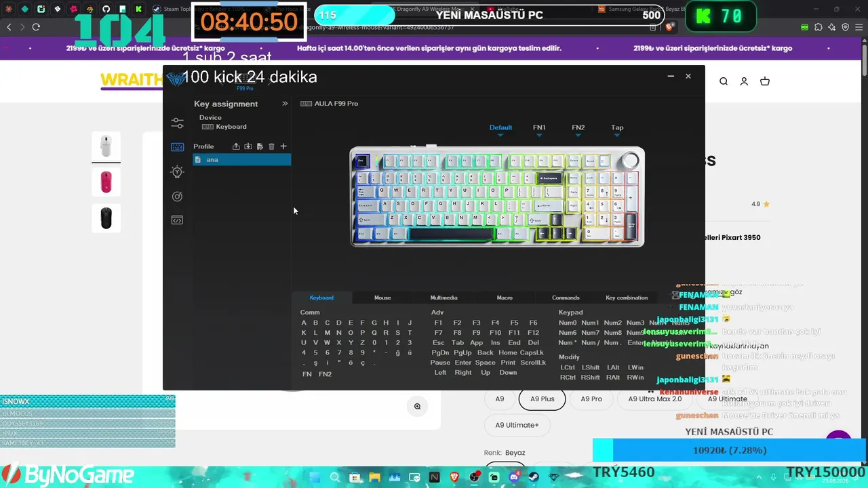This screenshot has width=868, height=488.
Task: Open Steam from the taskbar
Action: (533, 477)
